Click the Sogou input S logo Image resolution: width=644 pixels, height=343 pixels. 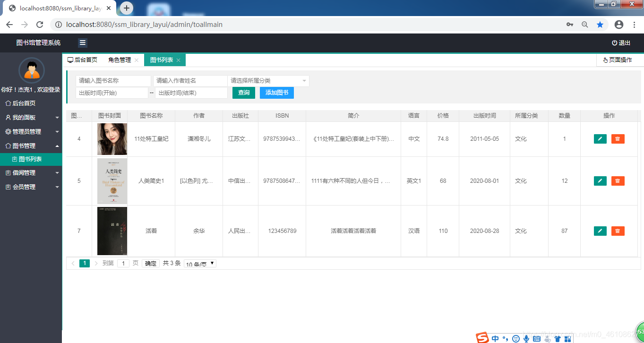482,338
